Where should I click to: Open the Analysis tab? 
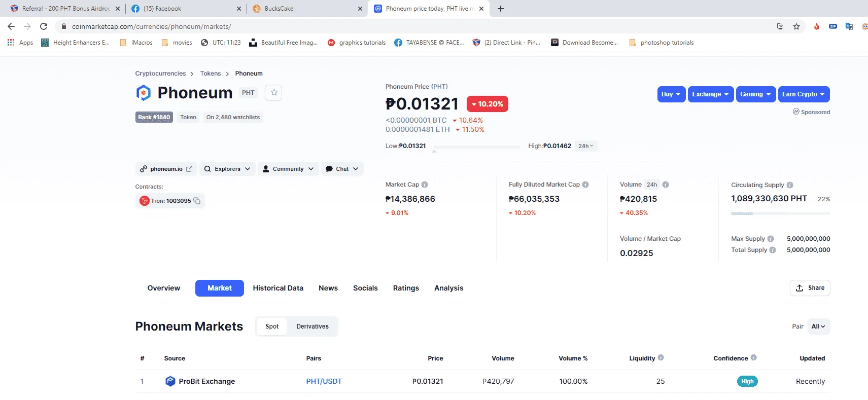pos(449,288)
